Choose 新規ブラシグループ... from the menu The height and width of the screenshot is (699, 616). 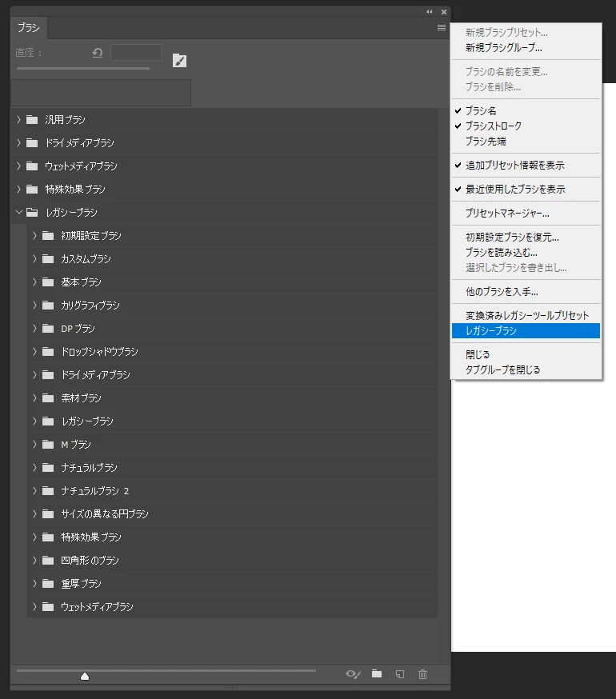(x=526, y=47)
